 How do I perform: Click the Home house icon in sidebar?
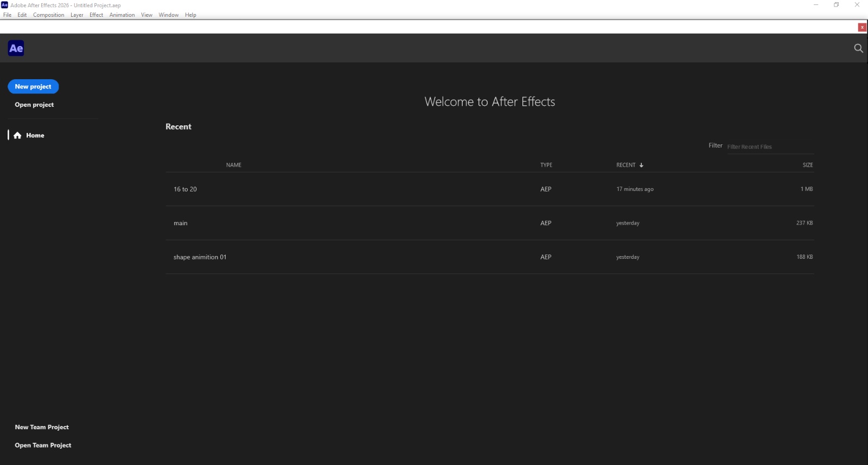[x=17, y=136]
